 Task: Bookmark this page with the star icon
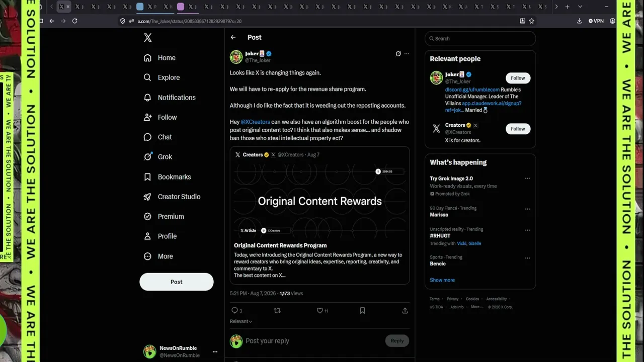(531, 21)
